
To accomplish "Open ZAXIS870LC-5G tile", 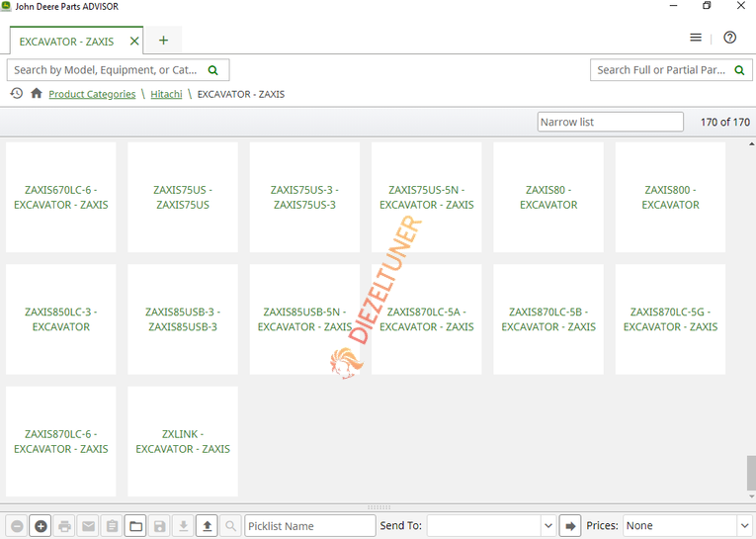I will (671, 319).
